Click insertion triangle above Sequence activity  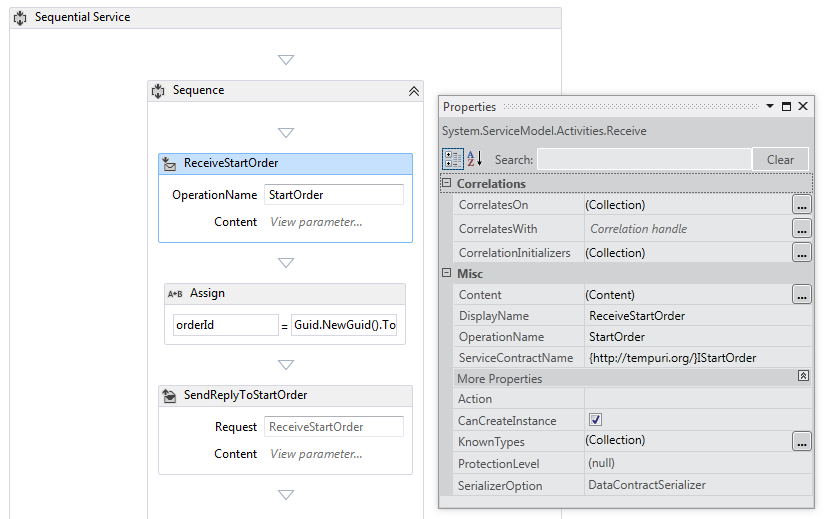286,59
